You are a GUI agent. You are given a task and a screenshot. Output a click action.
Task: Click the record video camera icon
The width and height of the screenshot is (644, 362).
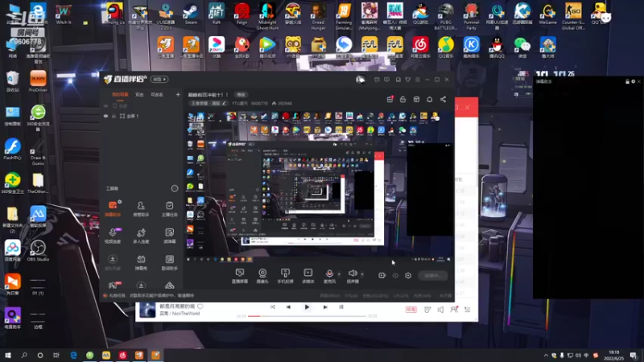click(x=382, y=275)
